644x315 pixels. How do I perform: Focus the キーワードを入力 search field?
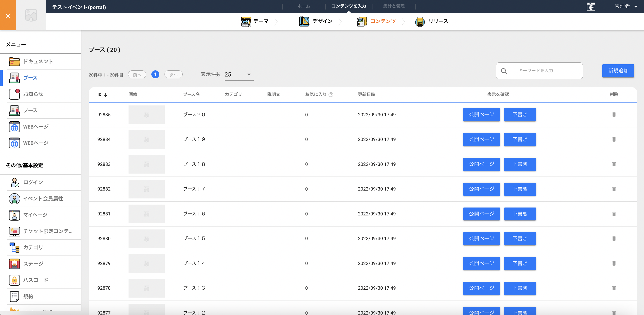539,71
